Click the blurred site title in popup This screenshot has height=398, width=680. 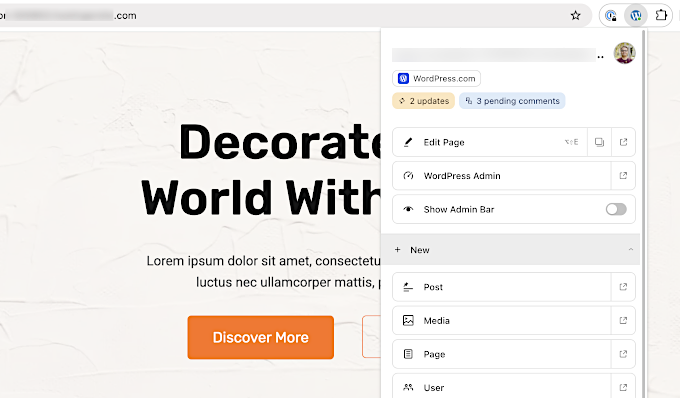[x=494, y=55]
